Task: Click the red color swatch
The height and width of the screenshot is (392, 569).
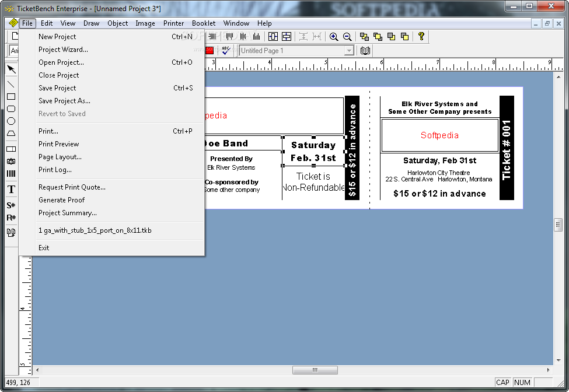Action: pos(210,50)
